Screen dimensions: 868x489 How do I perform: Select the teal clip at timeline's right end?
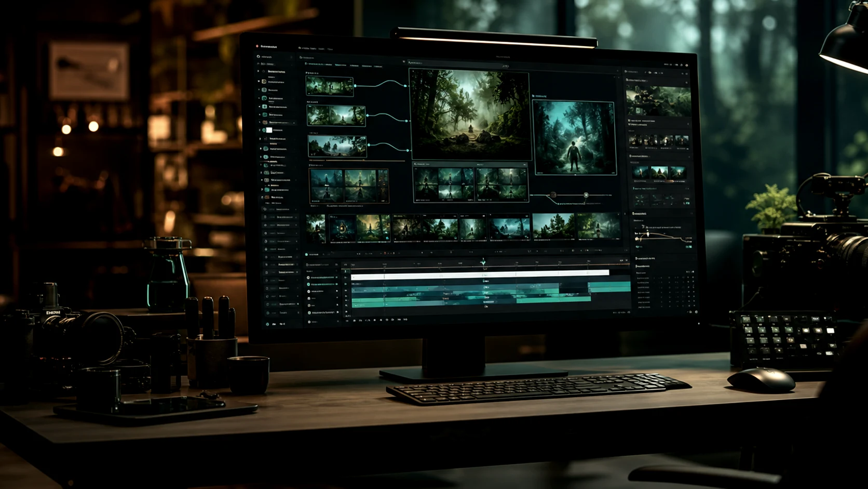(x=609, y=287)
